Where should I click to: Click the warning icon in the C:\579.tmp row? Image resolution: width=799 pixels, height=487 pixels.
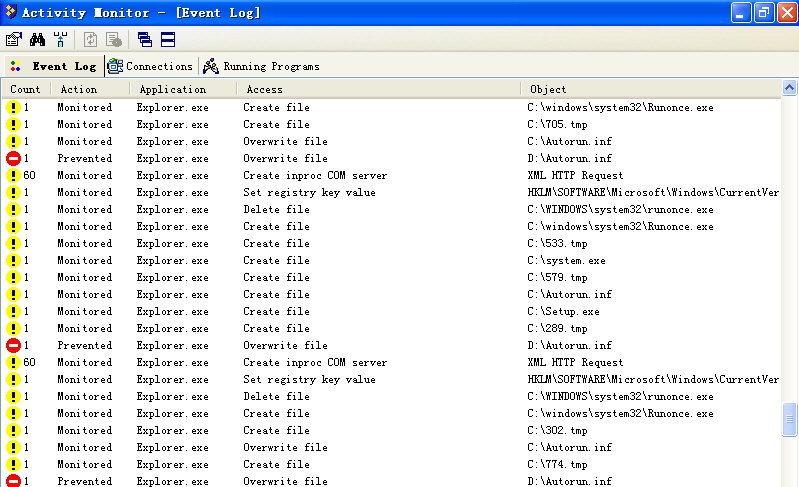tap(13, 278)
